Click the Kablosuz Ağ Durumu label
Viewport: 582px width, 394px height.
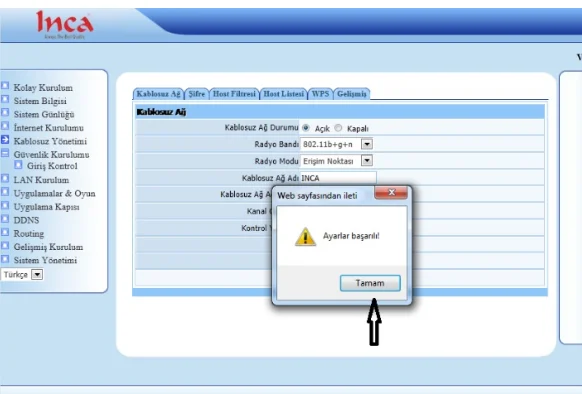pos(261,127)
